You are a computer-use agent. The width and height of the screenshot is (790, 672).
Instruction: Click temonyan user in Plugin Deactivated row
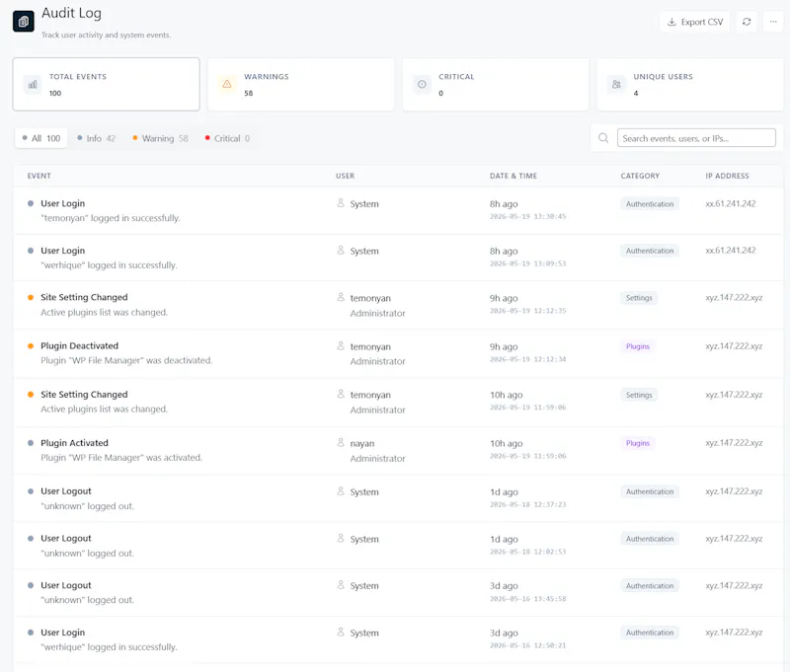370,346
